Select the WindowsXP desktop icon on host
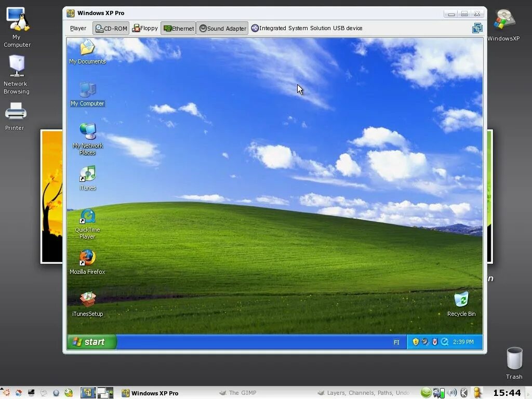Viewport: 532px width, 399px height. [x=503, y=25]
